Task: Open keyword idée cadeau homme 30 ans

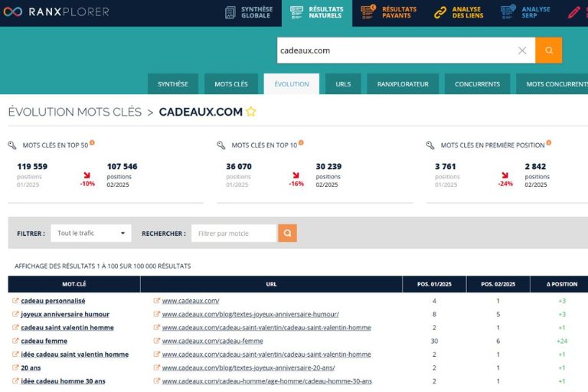Action: tap(63, 381)
